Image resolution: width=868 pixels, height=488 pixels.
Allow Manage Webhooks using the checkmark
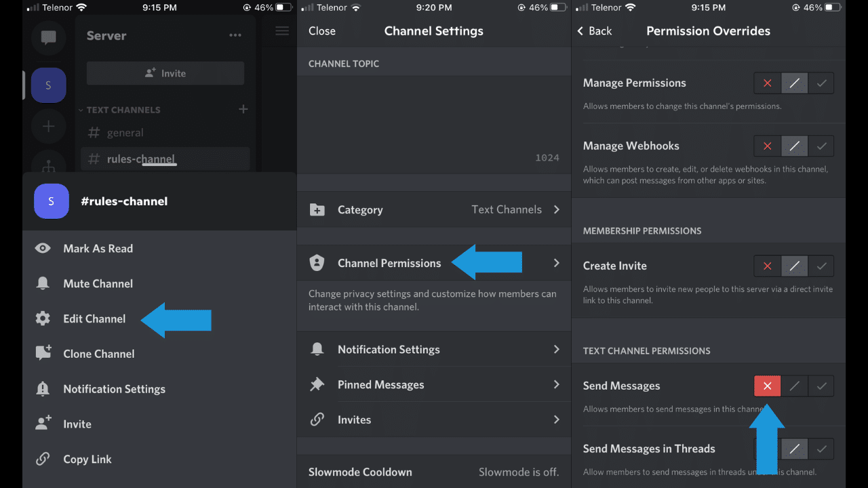point(821,146)
